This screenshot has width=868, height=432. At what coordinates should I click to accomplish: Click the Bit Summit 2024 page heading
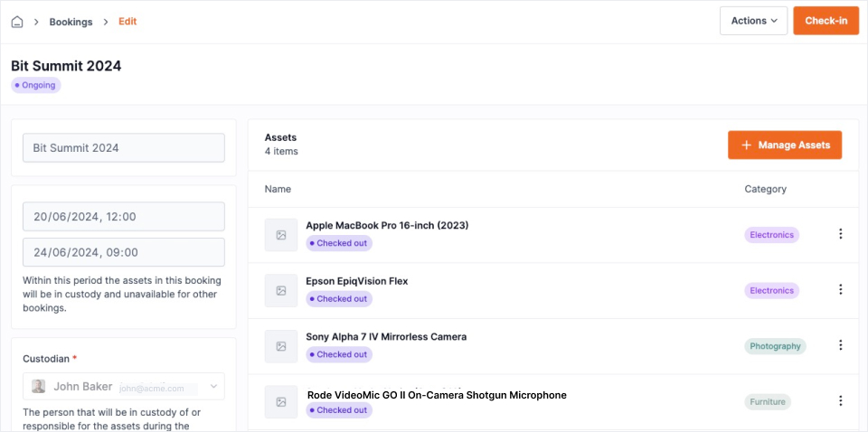tap(66, 66)
